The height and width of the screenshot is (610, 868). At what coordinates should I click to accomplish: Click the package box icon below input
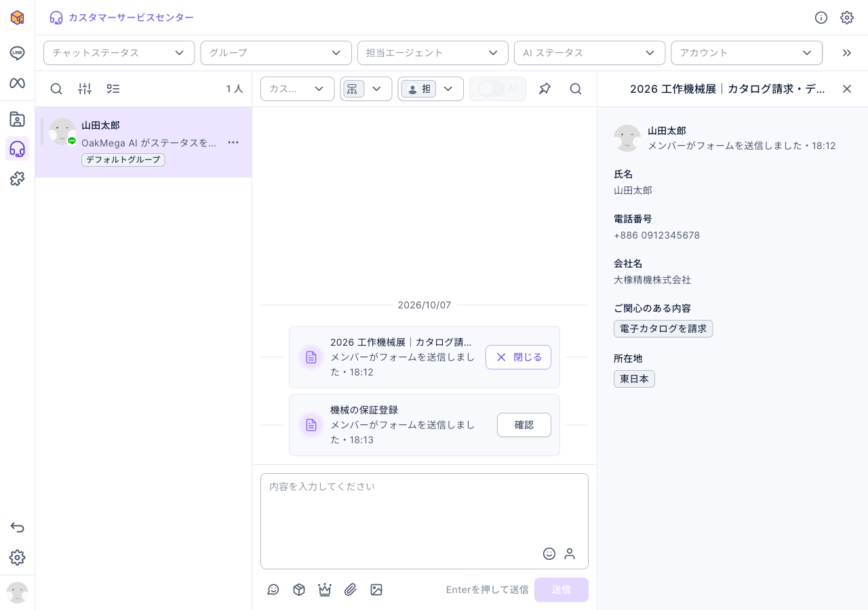(299, 590)
